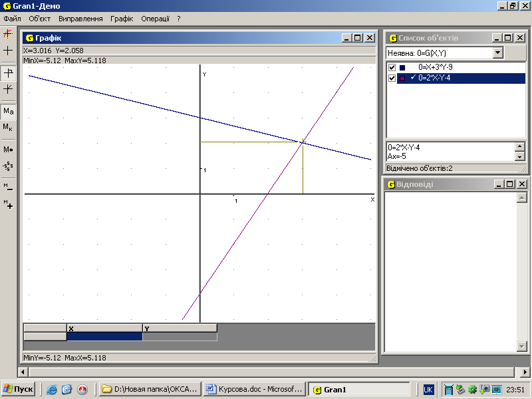Click the 'M' with arrow icon in toolbar
Viewport: 532px width, 399px height.
click(x=8, y=150)
